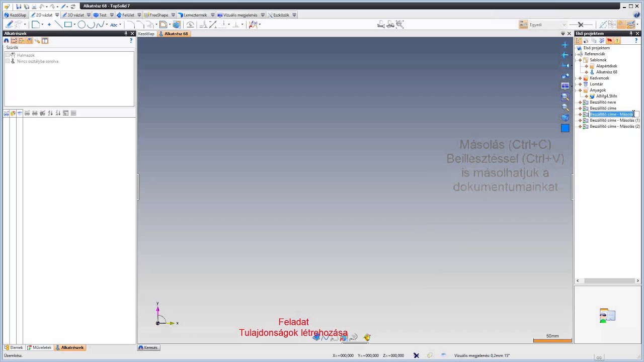644x362 pixels.
Task: Select Alkatrész 68 in project tree
Action: pyautogui.click(x=606, y=72)
